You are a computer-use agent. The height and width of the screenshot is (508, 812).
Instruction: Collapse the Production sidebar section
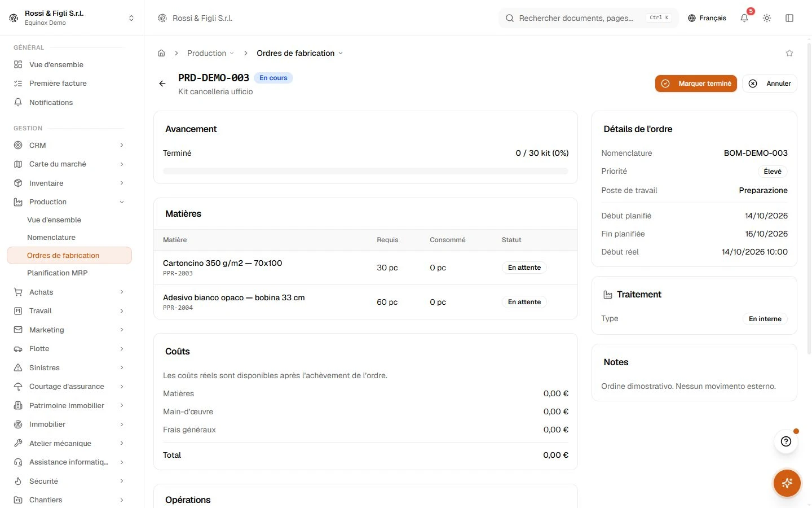click(x=69, y=202)
